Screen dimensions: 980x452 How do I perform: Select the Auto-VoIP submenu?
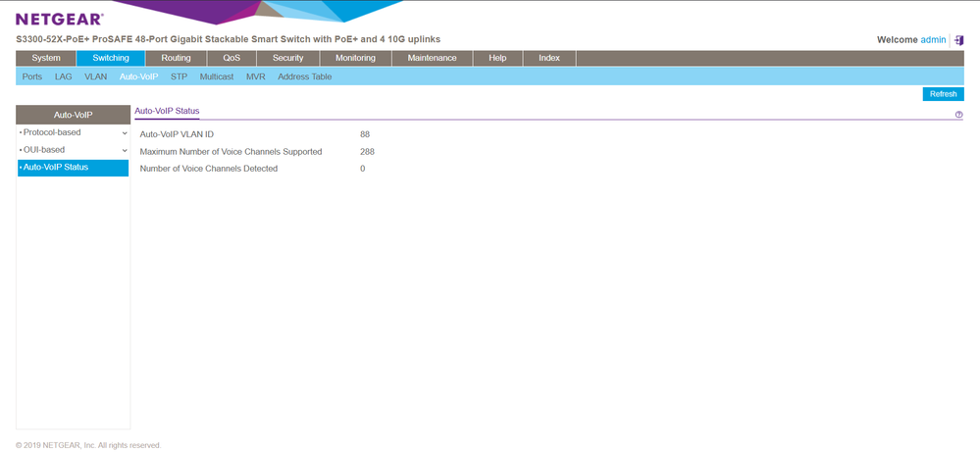[138, 76]
